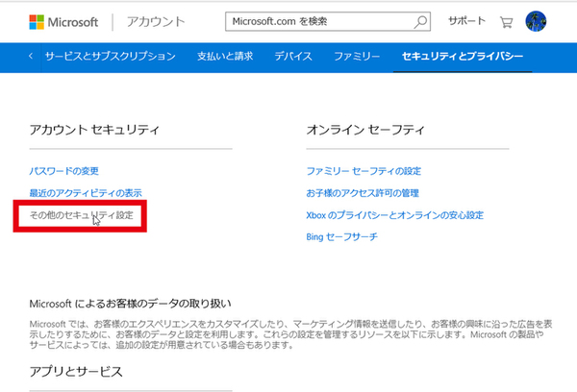Image resolution: width=577 pixels, height=392 pixels.
Task: Open the profile avatar menu
Action: (536, 21)
